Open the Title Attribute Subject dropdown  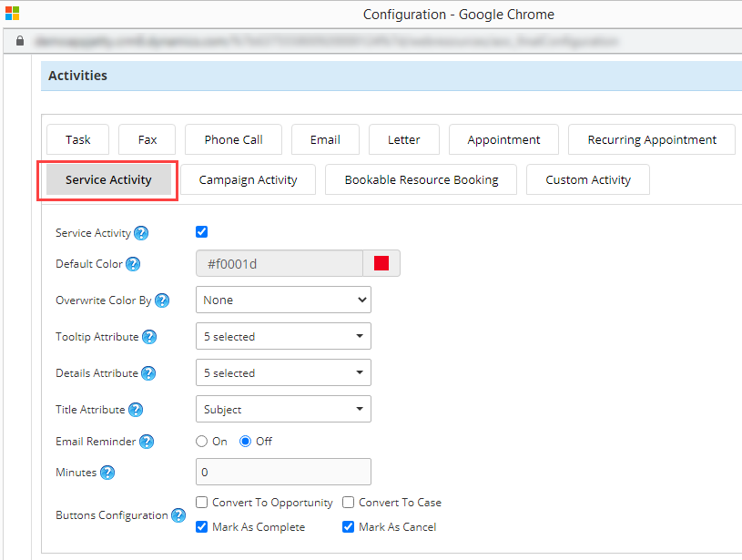pos(283,409)
